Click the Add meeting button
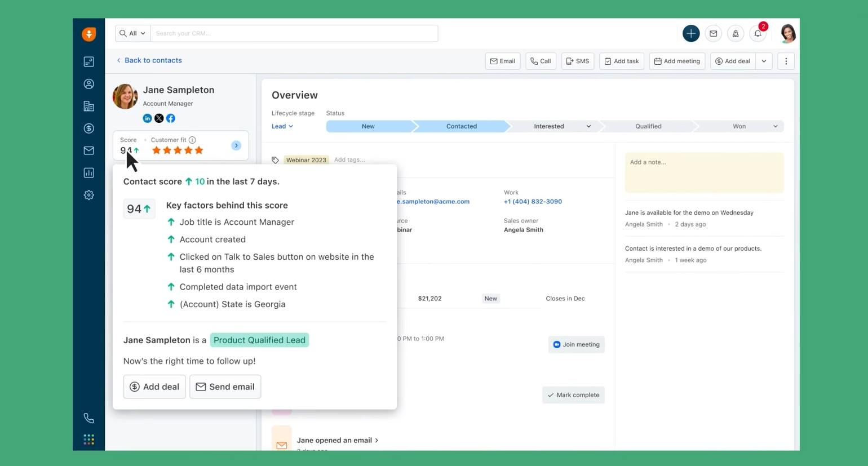 point(677,61)
